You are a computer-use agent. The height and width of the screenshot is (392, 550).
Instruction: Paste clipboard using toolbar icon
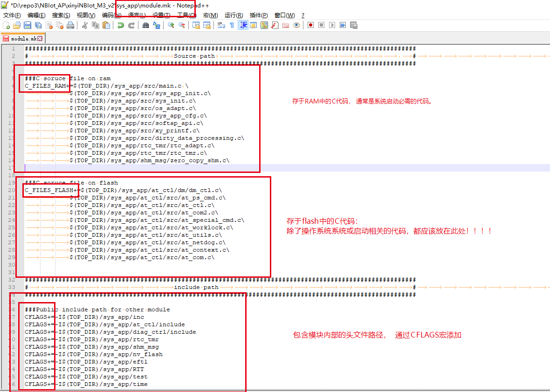(106, 25)
